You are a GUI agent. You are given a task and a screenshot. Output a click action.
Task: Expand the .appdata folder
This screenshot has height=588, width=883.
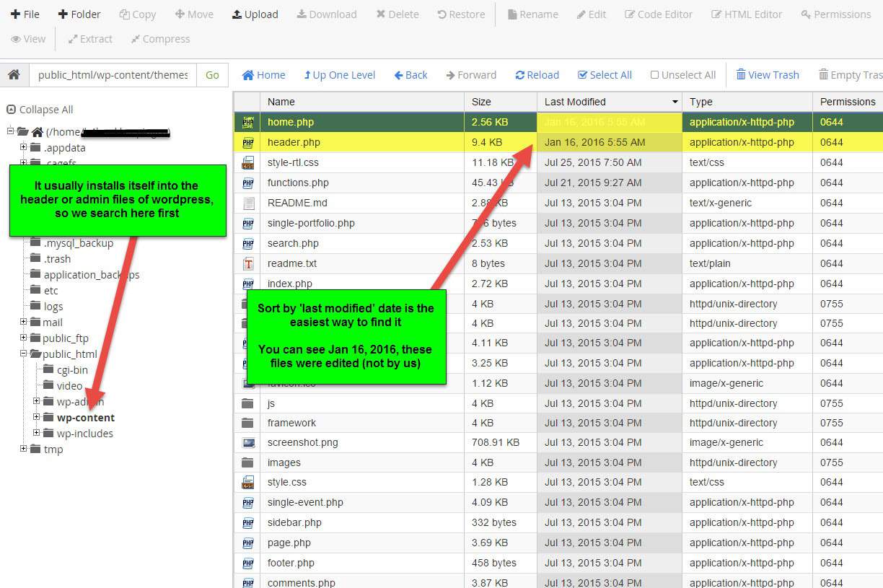[24, 147]
